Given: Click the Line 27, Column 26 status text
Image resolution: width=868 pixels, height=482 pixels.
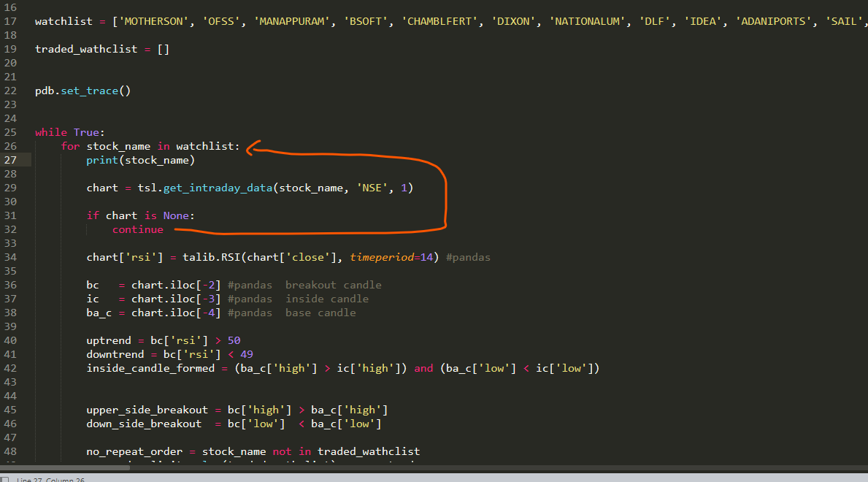Looking at the screenshot, I should 51,480.
